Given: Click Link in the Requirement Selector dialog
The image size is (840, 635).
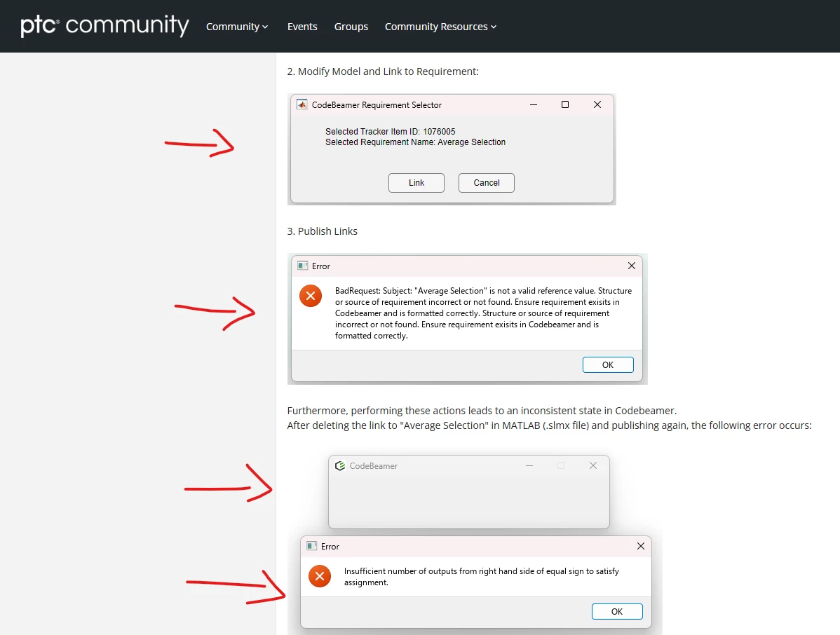Looking at the screenshot, I should [x=416, y=182].
